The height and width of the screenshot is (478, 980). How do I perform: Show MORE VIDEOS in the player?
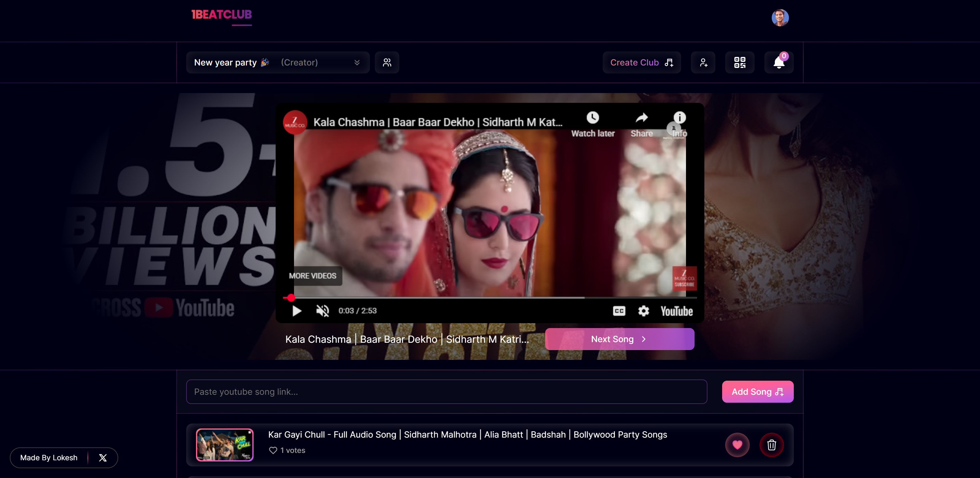coord(313,276)
